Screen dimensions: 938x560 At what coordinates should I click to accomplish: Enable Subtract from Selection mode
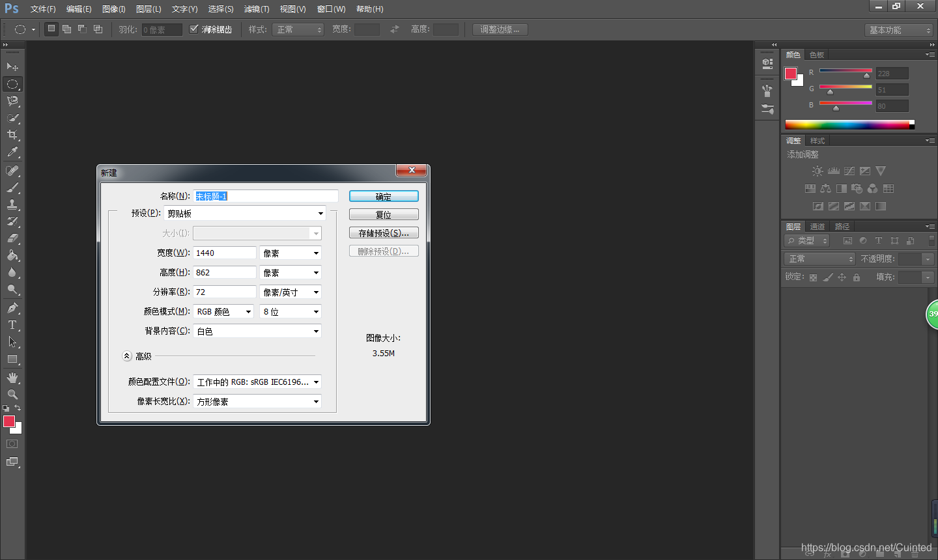(x=83, y=29)
